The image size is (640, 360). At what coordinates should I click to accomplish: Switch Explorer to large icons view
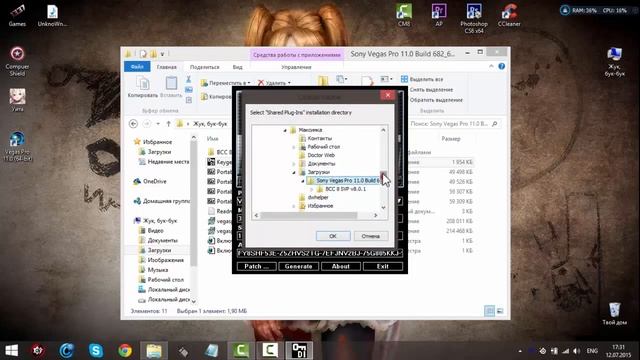click(x=500, y=311)
